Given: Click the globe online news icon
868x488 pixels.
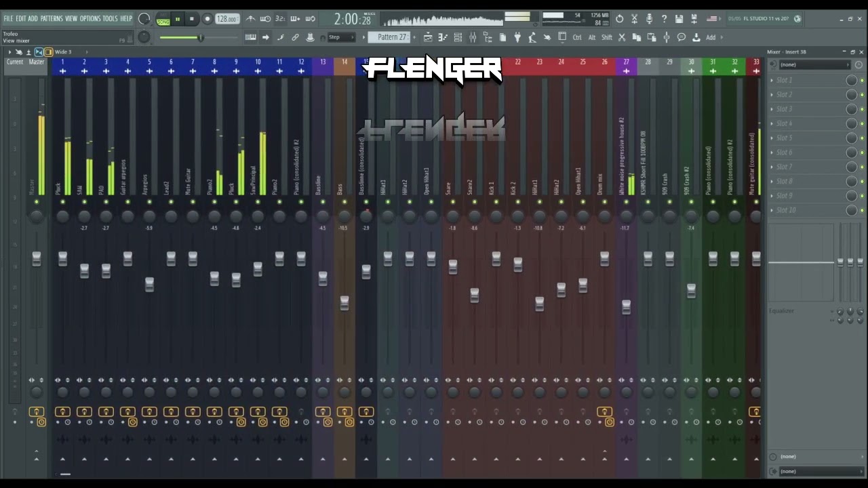Looking at the screenshot, I should [x=797, y=19].
